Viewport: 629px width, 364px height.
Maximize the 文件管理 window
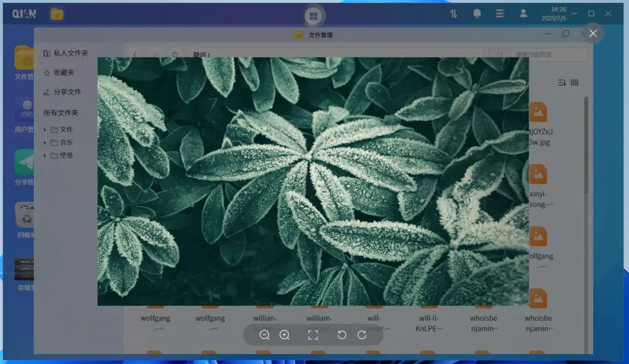(x=565, y=34)
